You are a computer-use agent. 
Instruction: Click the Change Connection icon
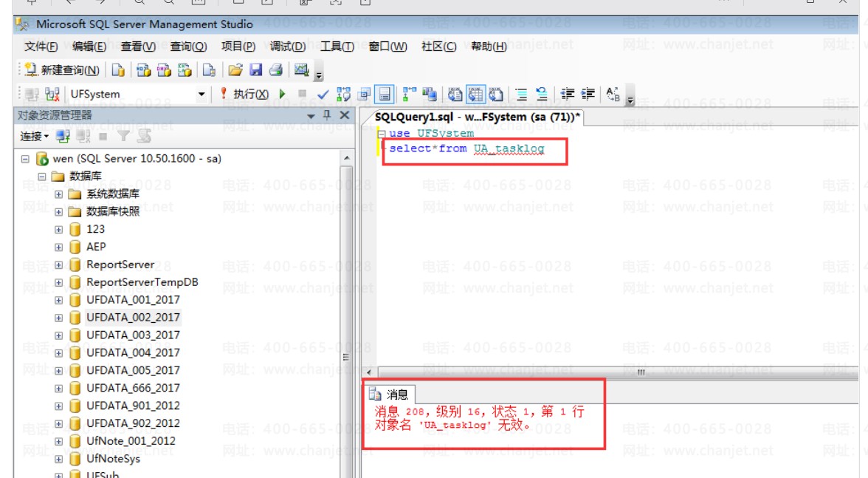pyautogui.click(x=52, y=94)
